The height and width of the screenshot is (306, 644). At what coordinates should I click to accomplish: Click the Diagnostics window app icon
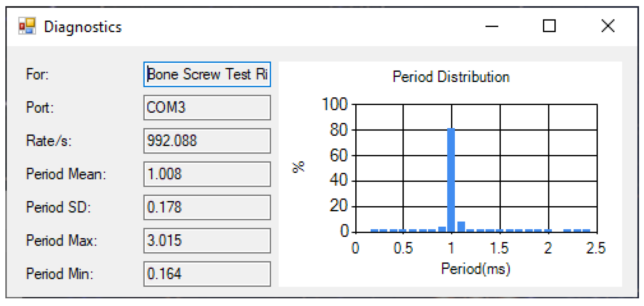(x=27, y=26)
